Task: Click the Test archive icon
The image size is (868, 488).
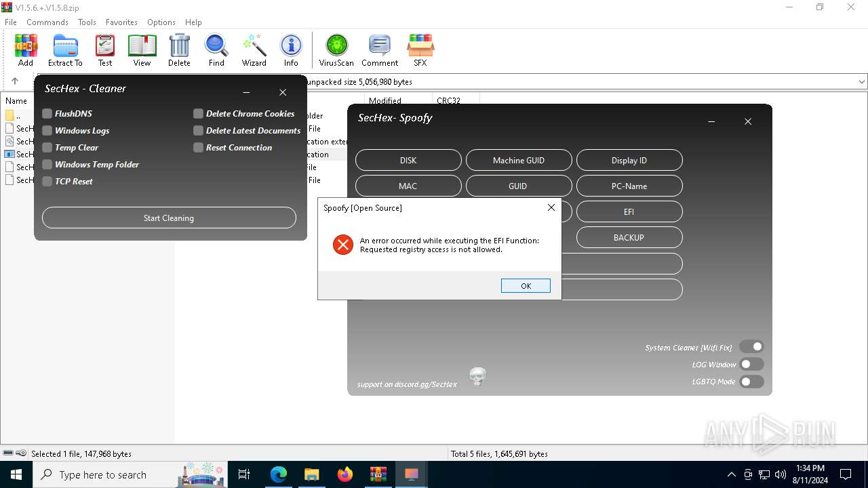Action: [x=105, y=51]
